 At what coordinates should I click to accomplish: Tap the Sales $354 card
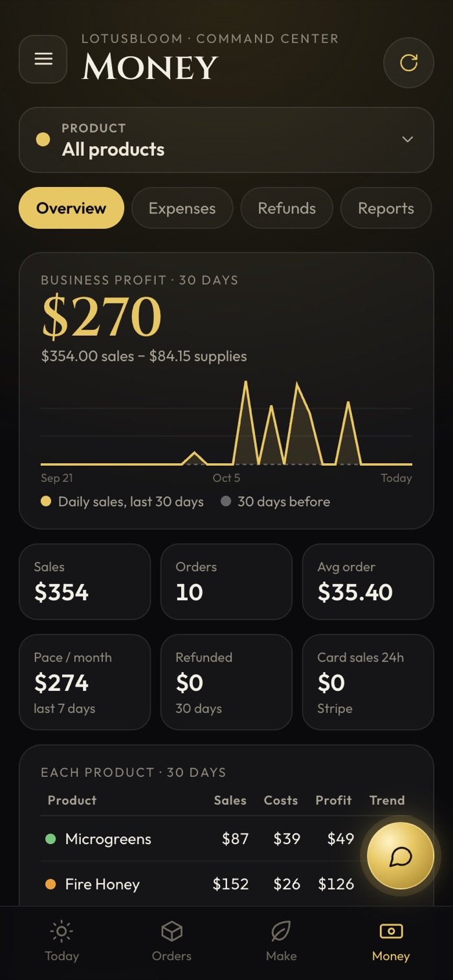pyautogui.click(x=85, y=582)
